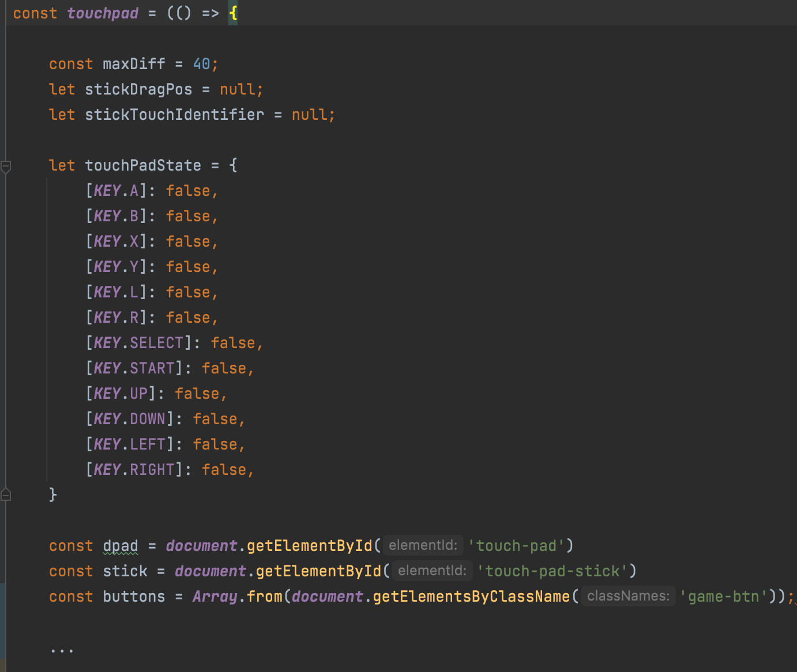
Task: Click the KEY.R property key
Action: click(116, 318)
